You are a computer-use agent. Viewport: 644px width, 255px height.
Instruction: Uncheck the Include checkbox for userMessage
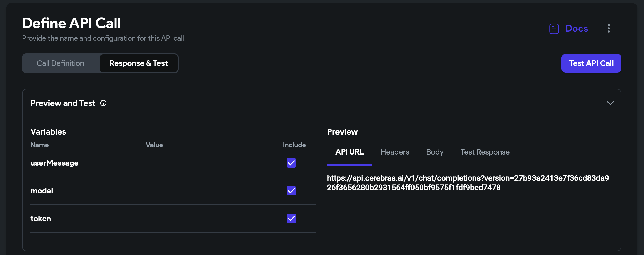pos(291,163)
